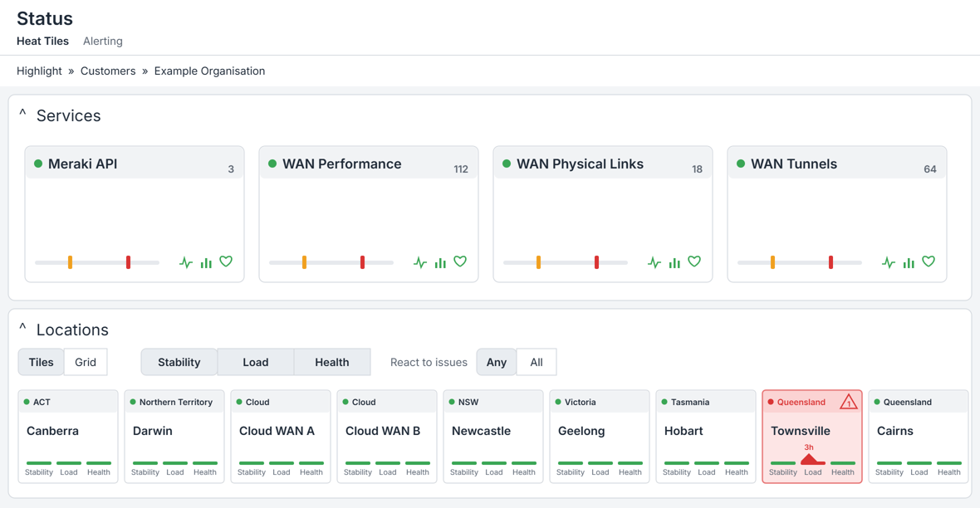Click the red status dot on Townsville's Queensland header

(771, 402)
